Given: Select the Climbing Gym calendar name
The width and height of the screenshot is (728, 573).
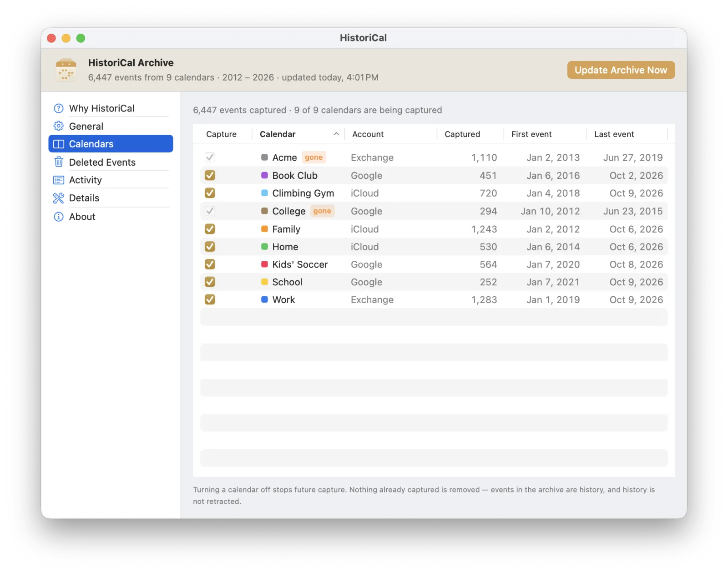Looking at the screenshot, I should [x=303, y=193].
